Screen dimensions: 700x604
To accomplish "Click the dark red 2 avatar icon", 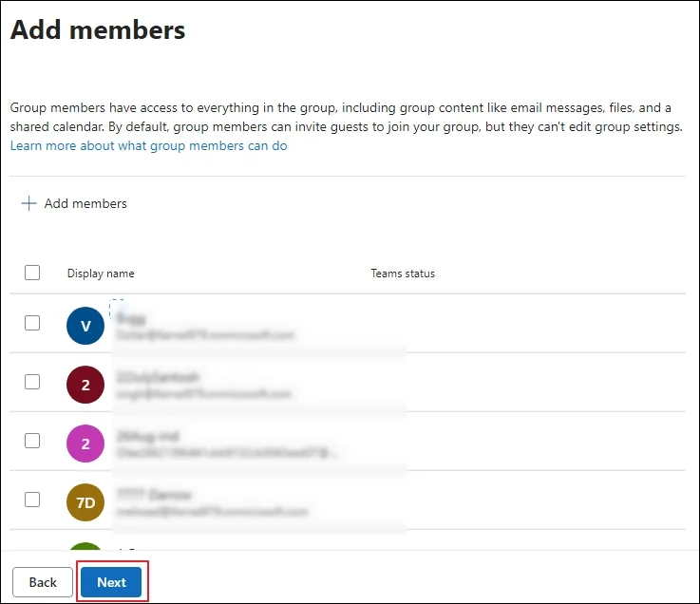I will [x=85, y=385].
